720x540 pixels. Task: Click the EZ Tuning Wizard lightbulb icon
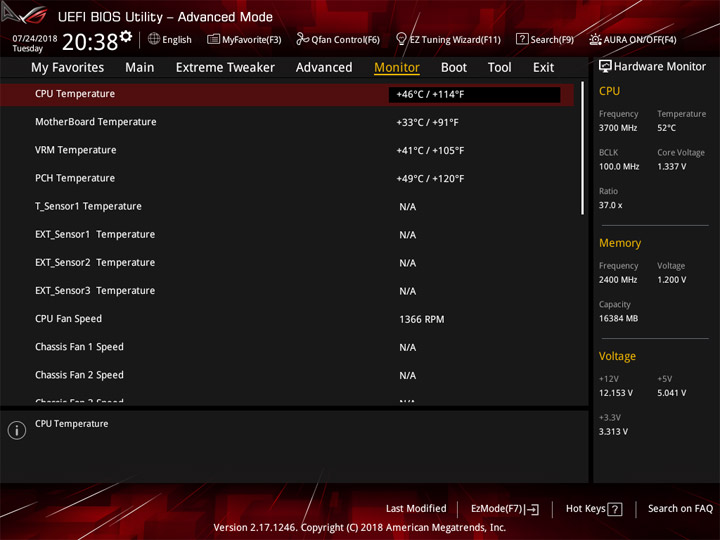pos(401,39)
